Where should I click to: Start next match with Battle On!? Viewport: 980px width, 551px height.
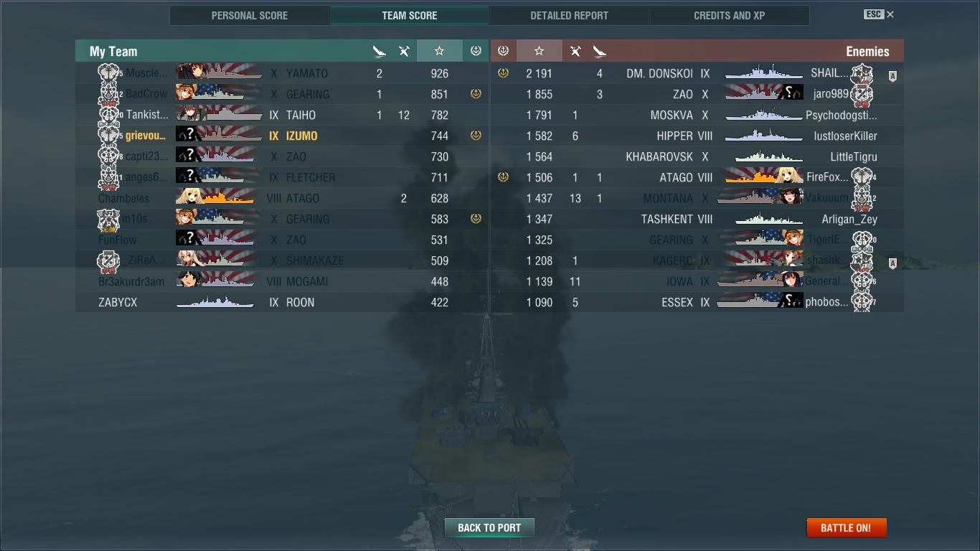[847, 528]
